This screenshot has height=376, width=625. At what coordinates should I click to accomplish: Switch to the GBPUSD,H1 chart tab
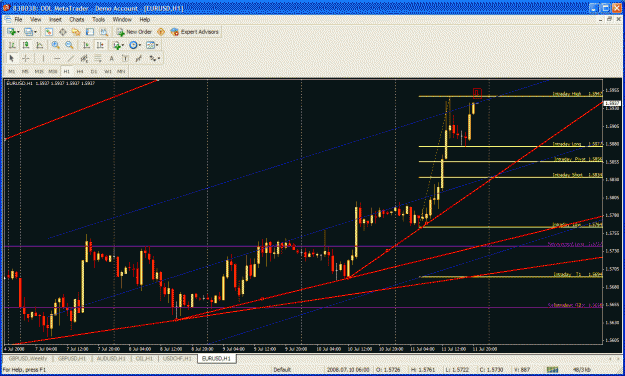point(72,358)
